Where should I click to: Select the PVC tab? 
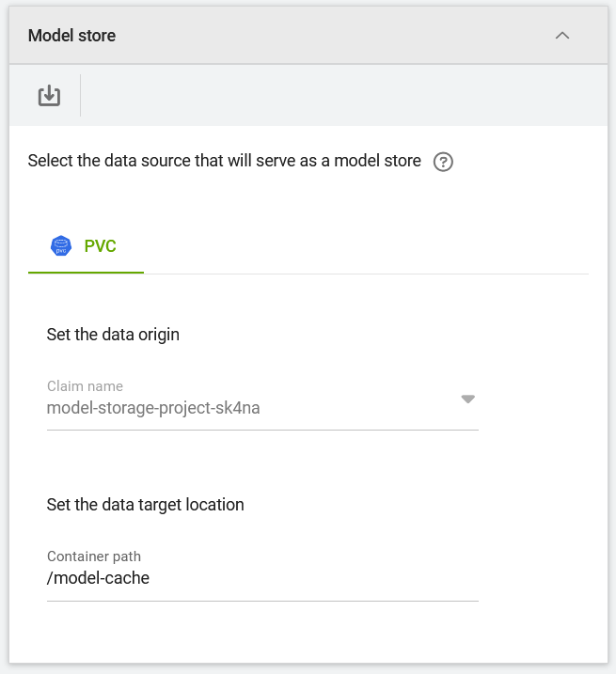coord(86,246)
